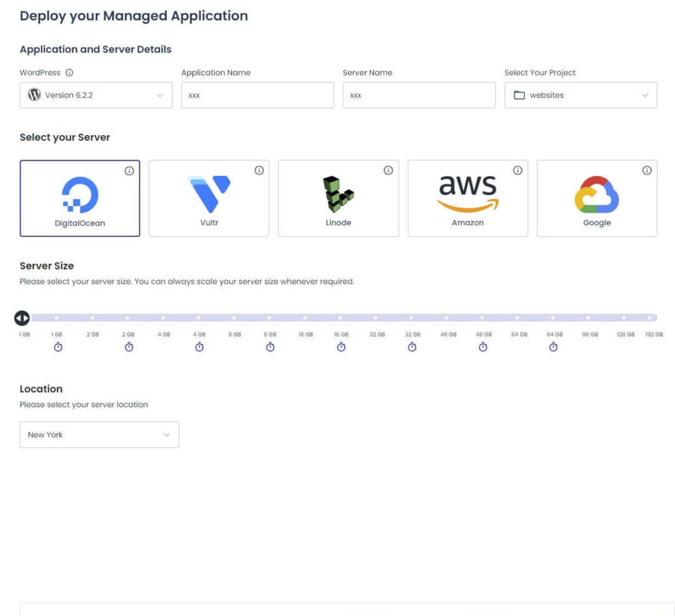Click the first stopwatch icon under 1 GB

(x=58, y=346)
